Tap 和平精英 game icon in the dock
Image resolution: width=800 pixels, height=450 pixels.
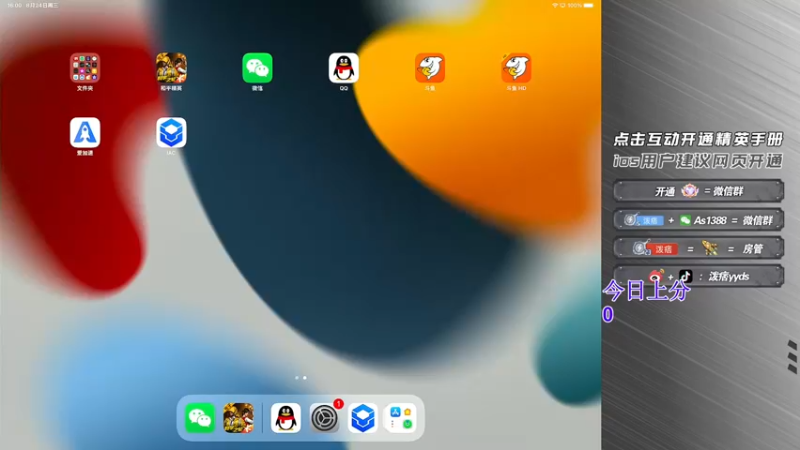238,418
